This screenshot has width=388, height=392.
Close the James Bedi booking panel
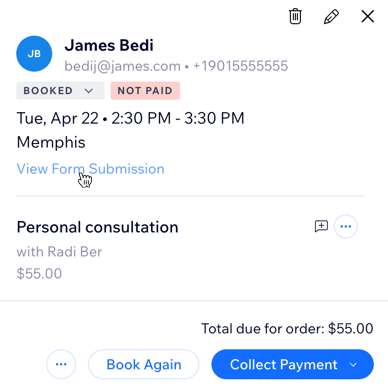tap(368, 16)
